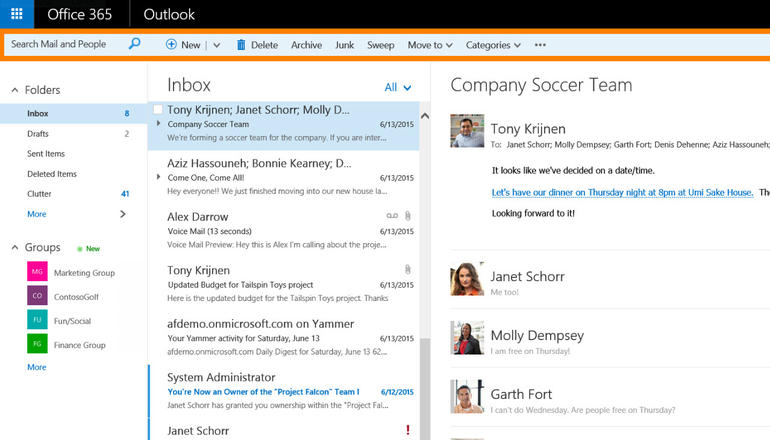
Task: Click Sweep in the toolbar
Action: (380, 45)
